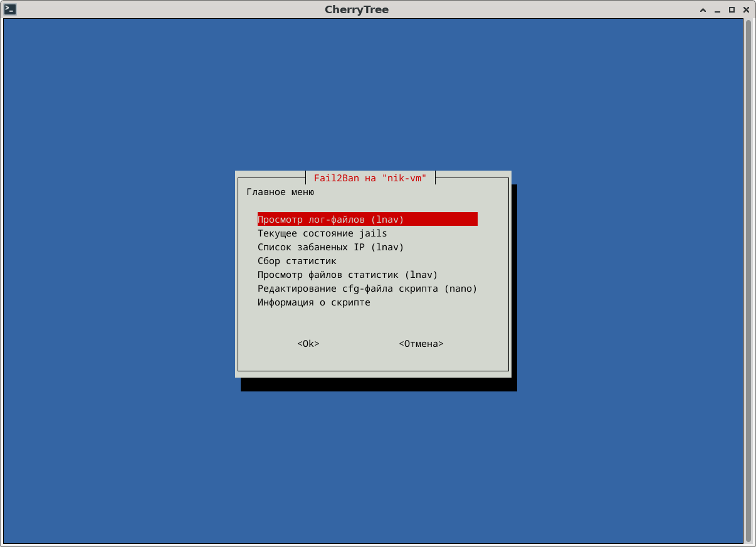Pick "Просмотр файлов статистик (lnav)" entry
Viewport: 756px width, 547px height.
[x=347, y=275]
